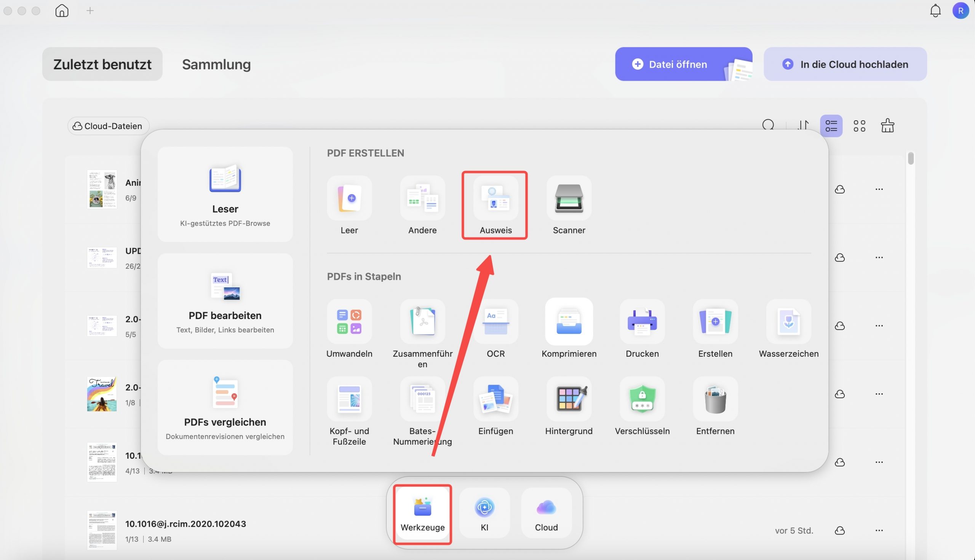Select the Drucken batch tool
The height and width of the screenshot is (560, 975).
642,322
